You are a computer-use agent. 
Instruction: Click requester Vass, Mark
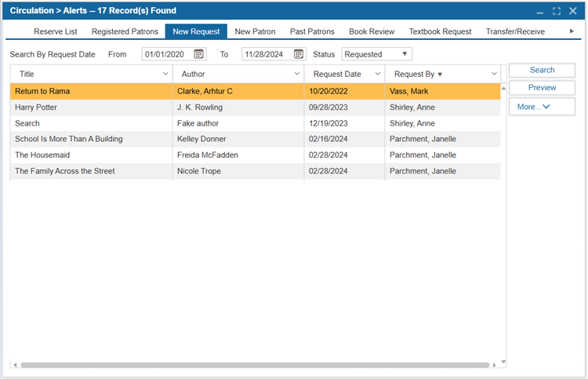(408, 91)
